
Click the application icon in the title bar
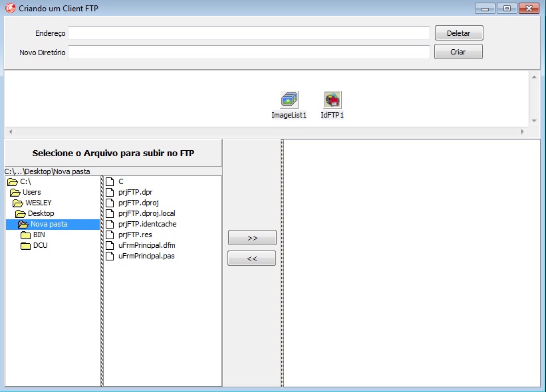[x=9, y=8]
